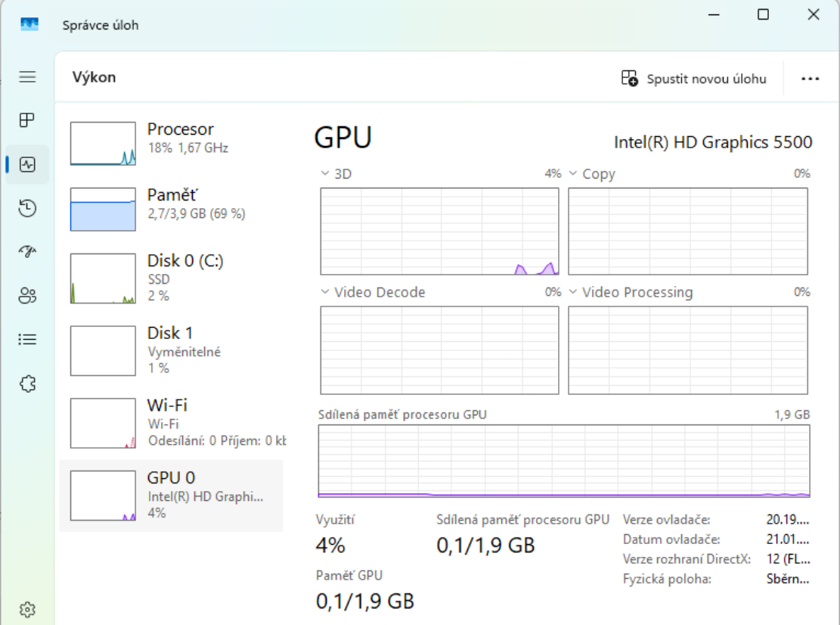The width and height of the screenshot is (840, 625).
Task: Collapse the Video Processing graph
Action: [x=572, y=293]
